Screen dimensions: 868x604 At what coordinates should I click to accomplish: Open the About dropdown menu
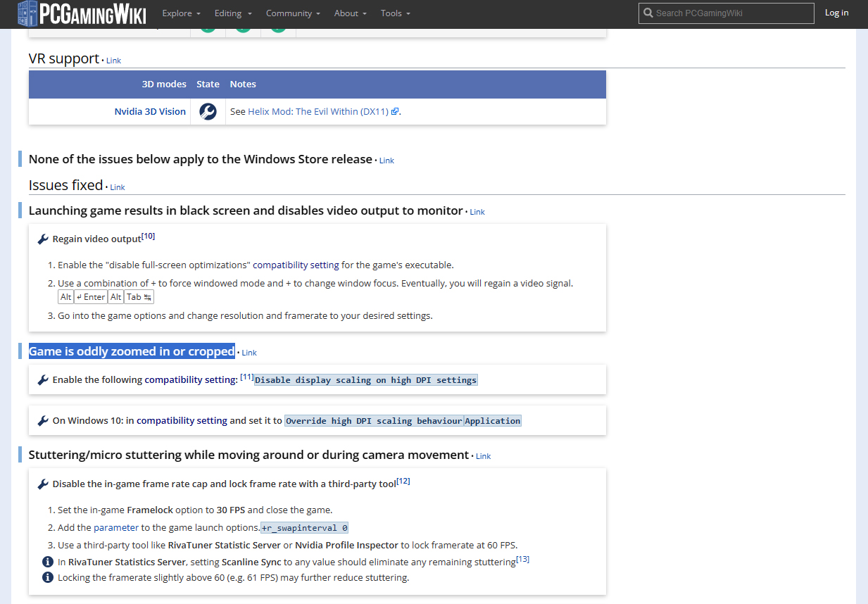click(x=350, y=13)
